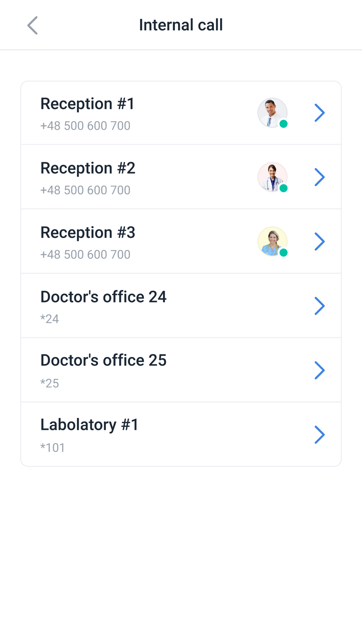Pick the Reception #3 contact name
Screen dimensions: 362x644
pos(88,233)
